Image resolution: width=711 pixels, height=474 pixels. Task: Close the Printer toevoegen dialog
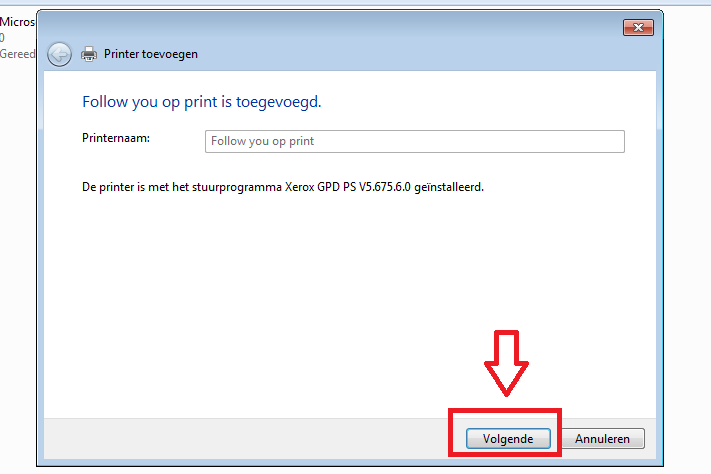point(638,28)
